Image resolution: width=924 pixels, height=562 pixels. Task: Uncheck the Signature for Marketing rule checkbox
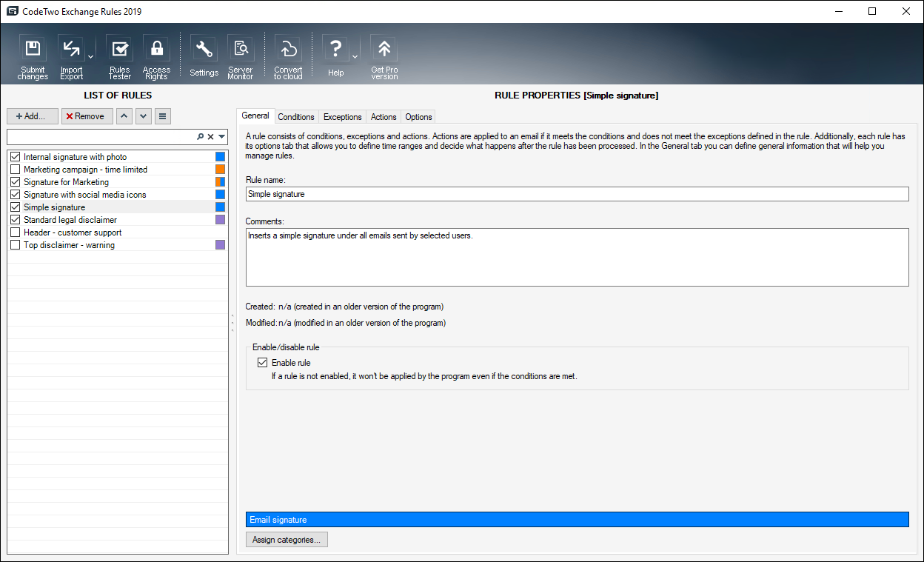[15, 182]
